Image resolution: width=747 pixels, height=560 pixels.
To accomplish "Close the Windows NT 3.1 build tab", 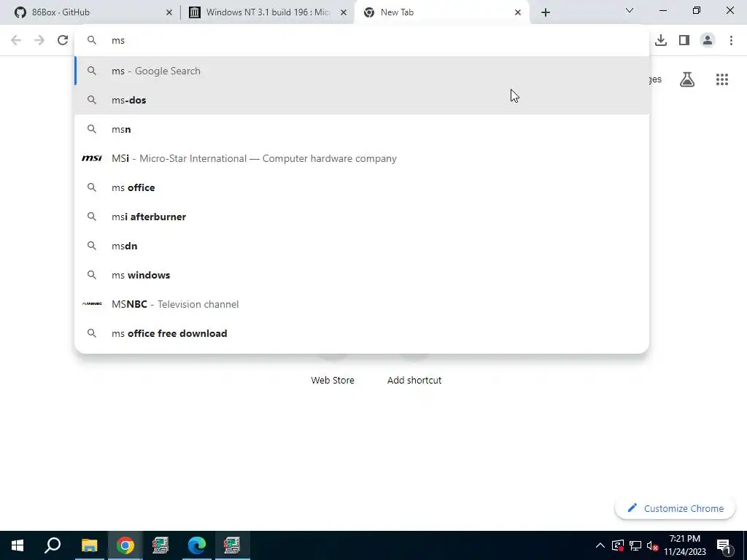I will (x=344, y=12).
